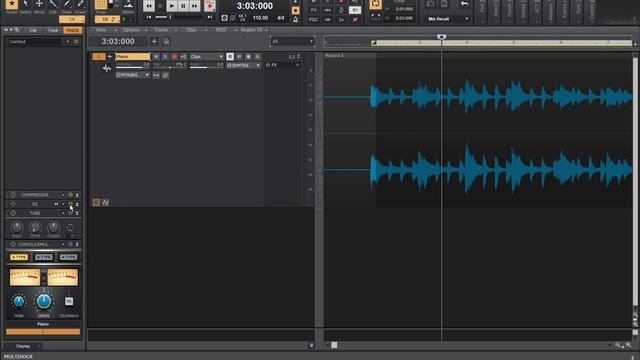Go to project end button
Screen dimensions: 640x360
[x=210, y=17]
